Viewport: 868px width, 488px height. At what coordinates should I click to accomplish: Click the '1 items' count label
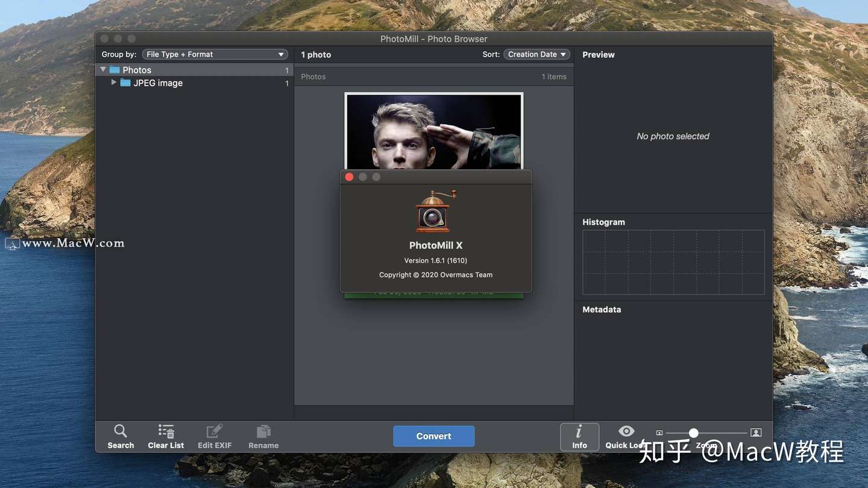point(554,77)
